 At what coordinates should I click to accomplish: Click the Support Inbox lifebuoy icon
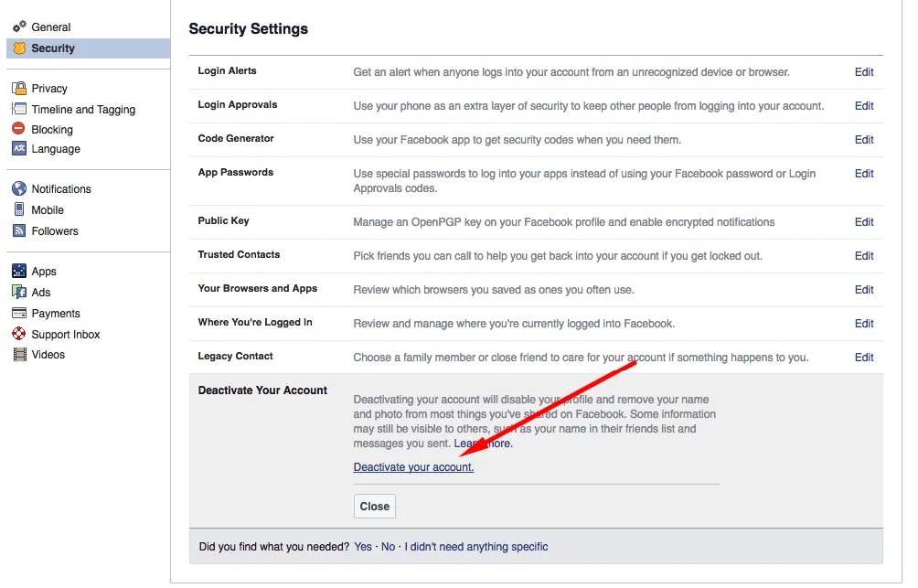(x=19, y=335)
